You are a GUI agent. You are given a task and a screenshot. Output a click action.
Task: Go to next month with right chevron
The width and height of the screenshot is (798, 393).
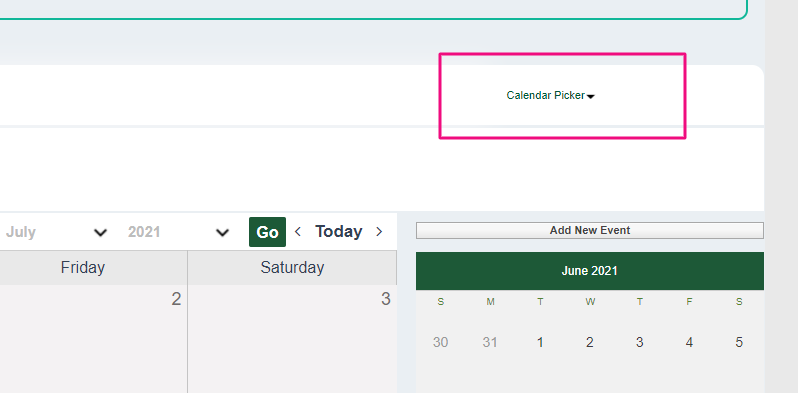pos(379,232)
